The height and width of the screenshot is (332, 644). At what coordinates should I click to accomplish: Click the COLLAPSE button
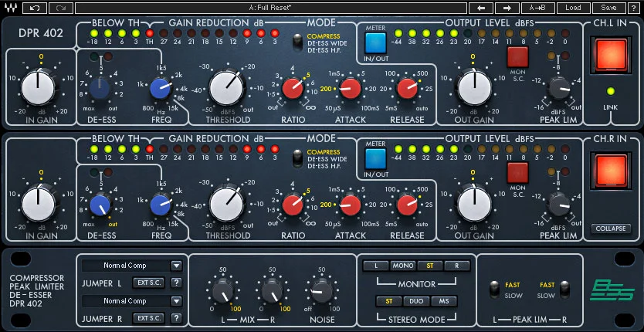coord(611,229)
